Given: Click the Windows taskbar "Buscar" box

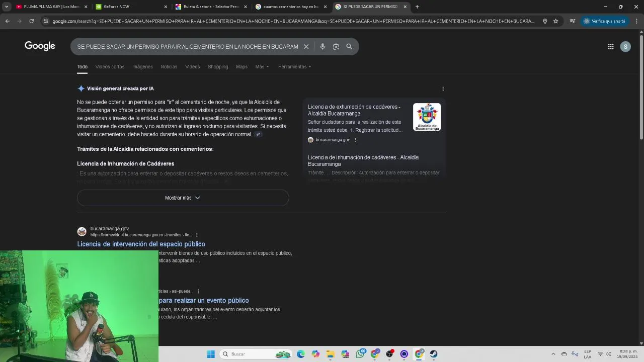Looking at the screenshot, I should pos(257,354).
